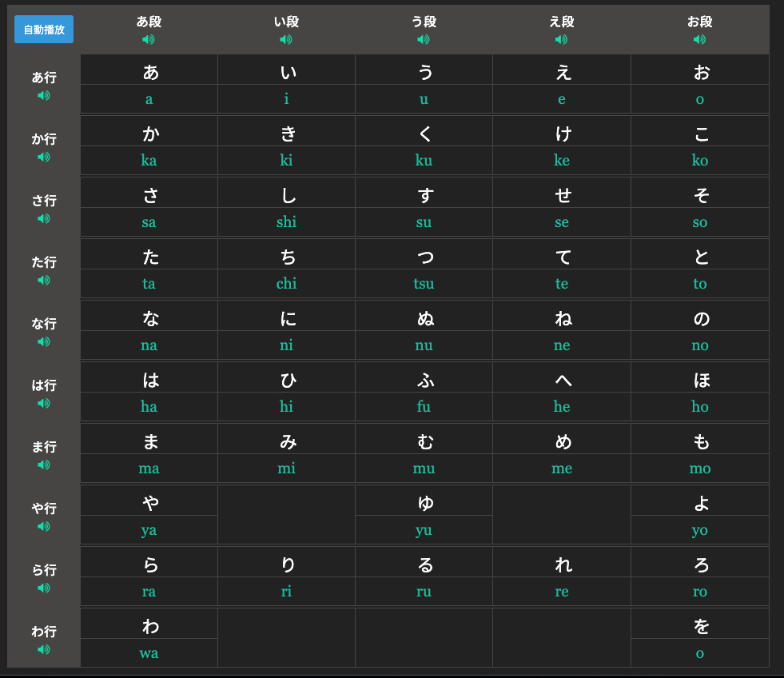Click the 自動播放 auto-play button

click(x=44, y=30)
